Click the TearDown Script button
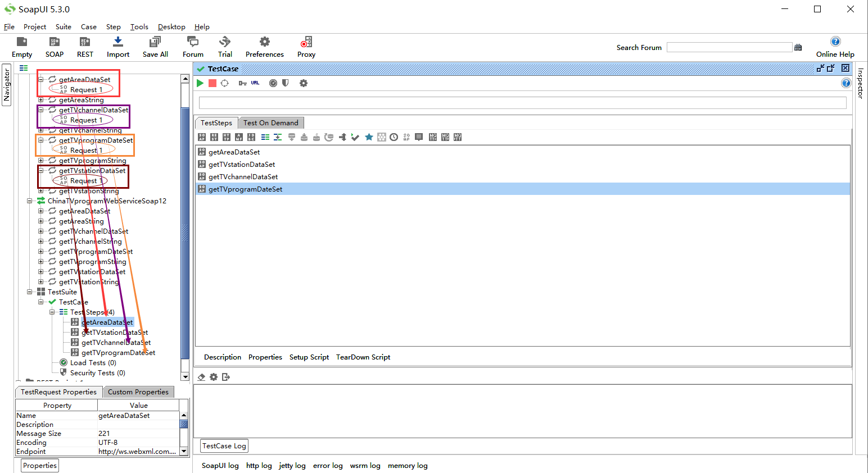 coord(363,357)
